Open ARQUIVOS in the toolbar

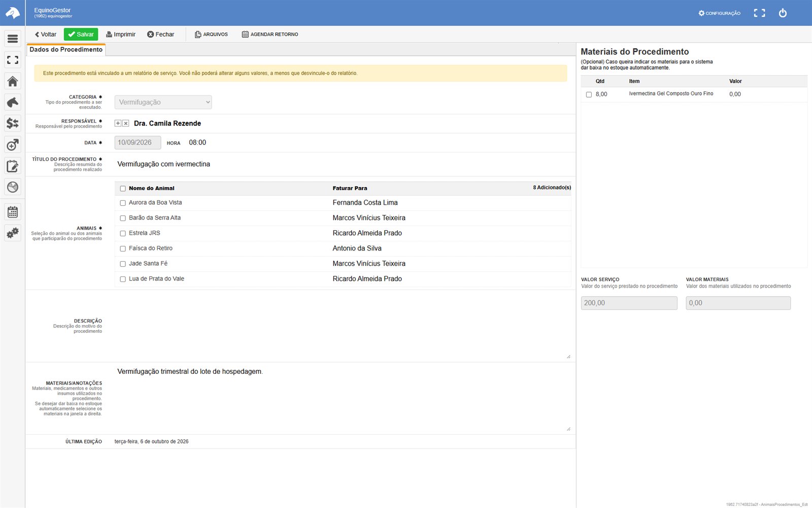212,35
